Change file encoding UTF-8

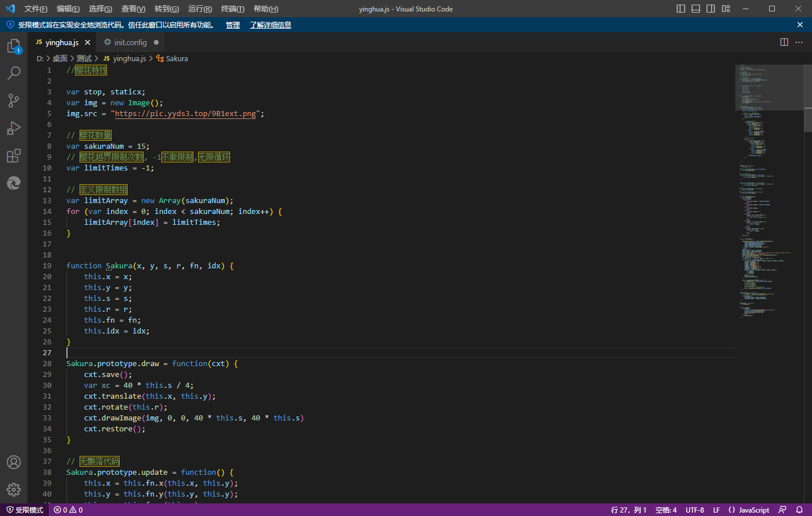click(x=695, y=510)
